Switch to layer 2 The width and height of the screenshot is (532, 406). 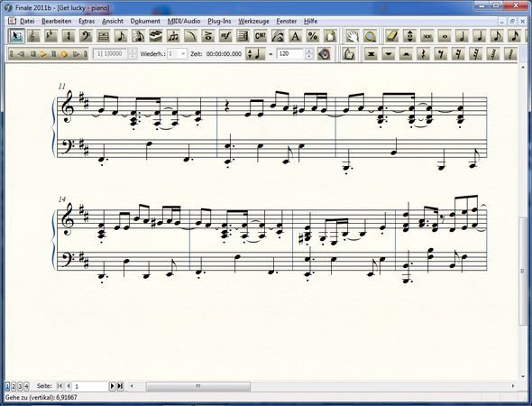(14, 386)
